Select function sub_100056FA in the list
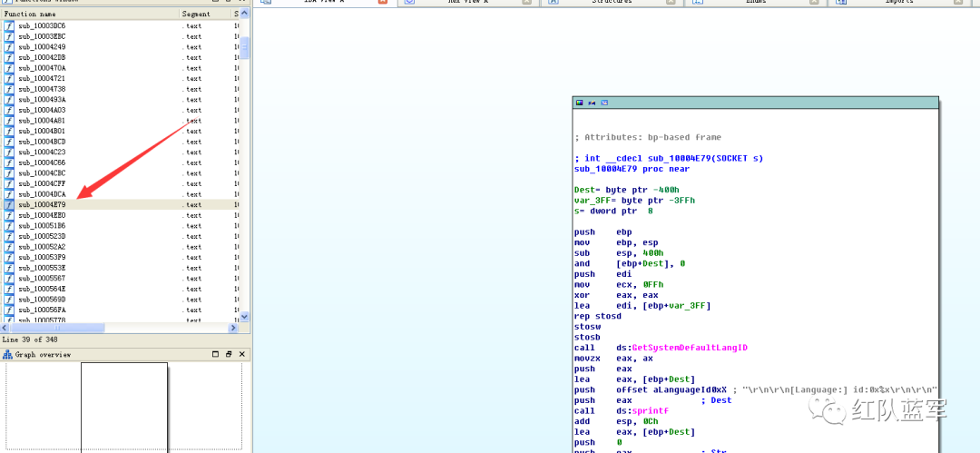Viewport: 980px width, 453px height. tap(120, 310)
